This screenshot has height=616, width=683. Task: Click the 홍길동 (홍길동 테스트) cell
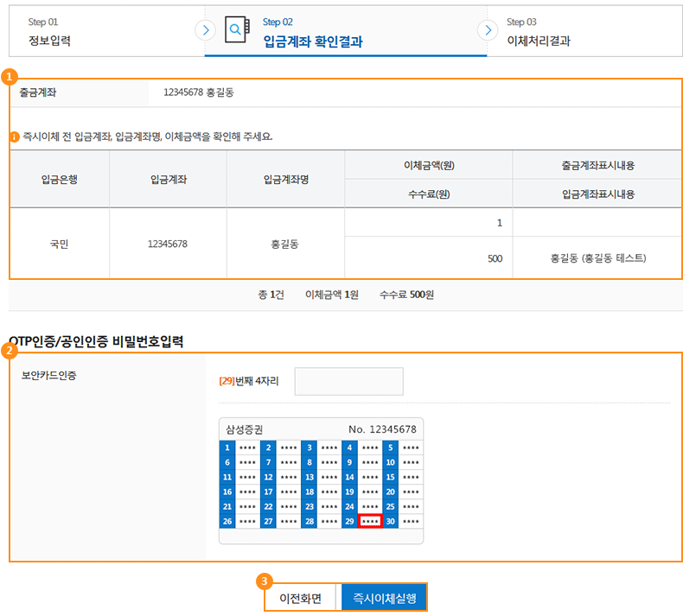coord(598,258)
